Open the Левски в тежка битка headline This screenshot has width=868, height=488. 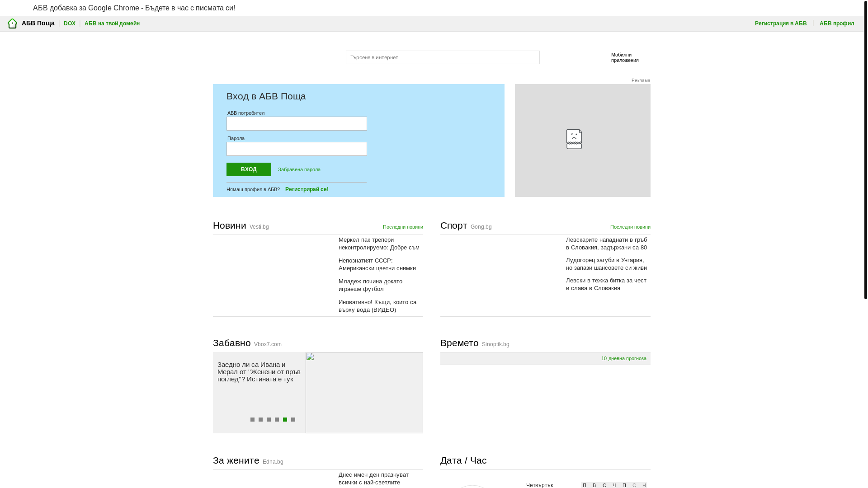606,284
